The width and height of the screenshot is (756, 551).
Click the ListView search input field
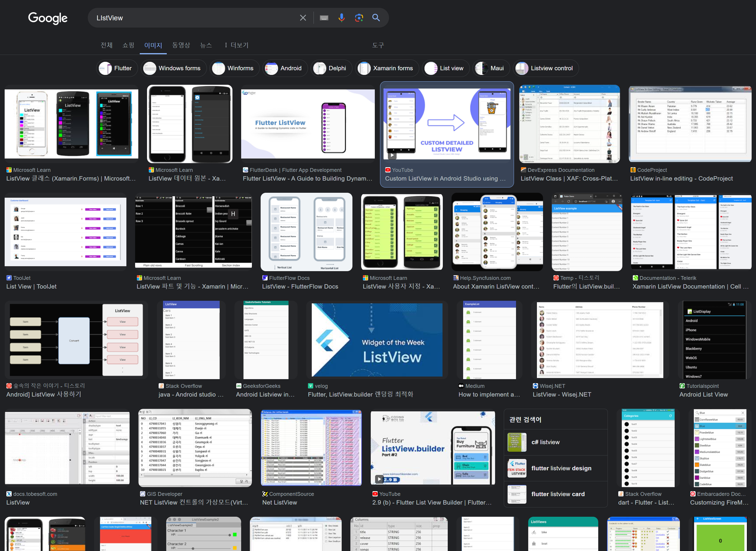[194, 18]
